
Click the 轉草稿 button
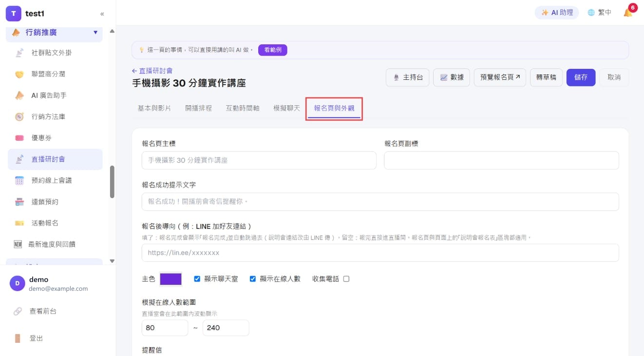[x=546, y=77]
